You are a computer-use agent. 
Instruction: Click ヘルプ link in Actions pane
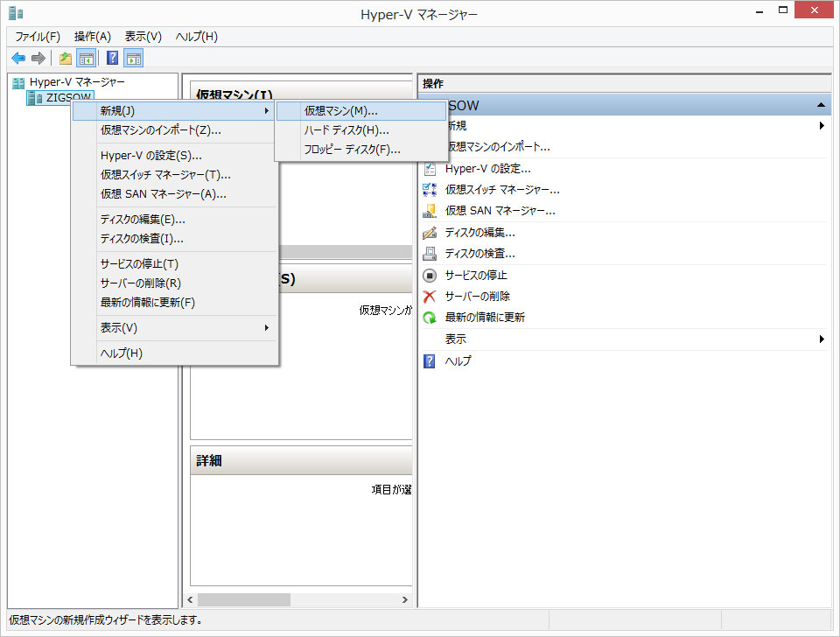click(458, 361)
